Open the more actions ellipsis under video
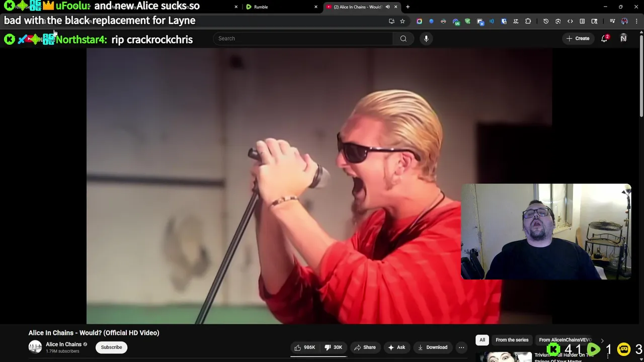This screenshot has height=362, width=644. [x=461, y=347]
